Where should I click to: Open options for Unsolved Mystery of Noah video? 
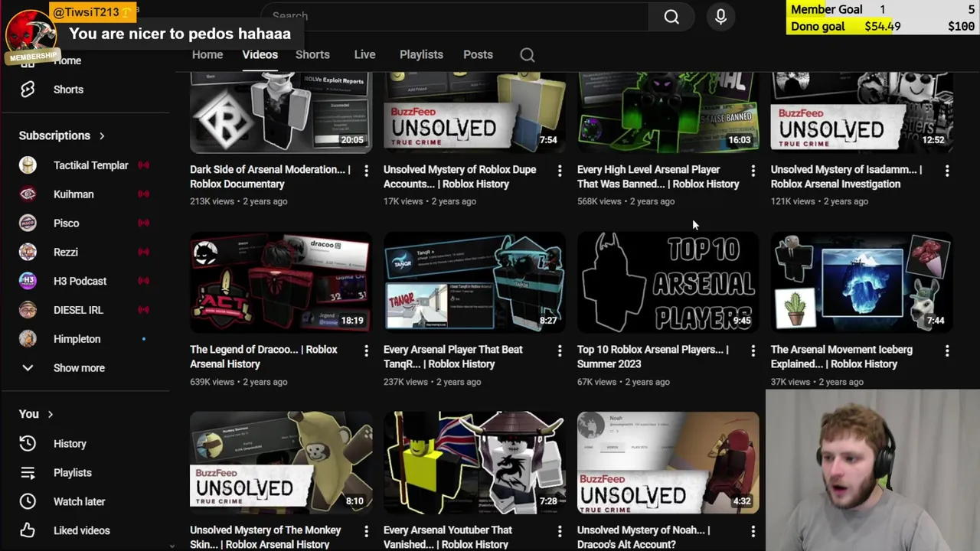753,531
